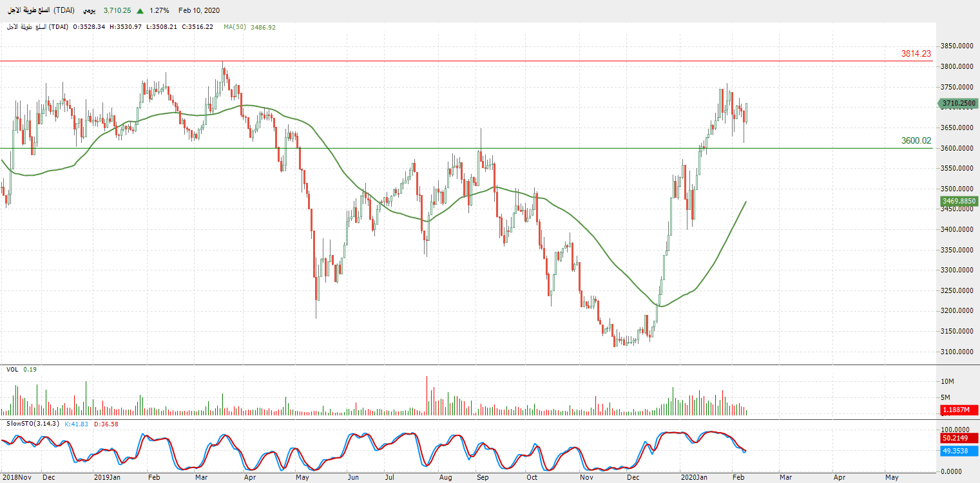Click the Jun time axis label
This screenshot has height=483, width=980.
click(353, 477)
